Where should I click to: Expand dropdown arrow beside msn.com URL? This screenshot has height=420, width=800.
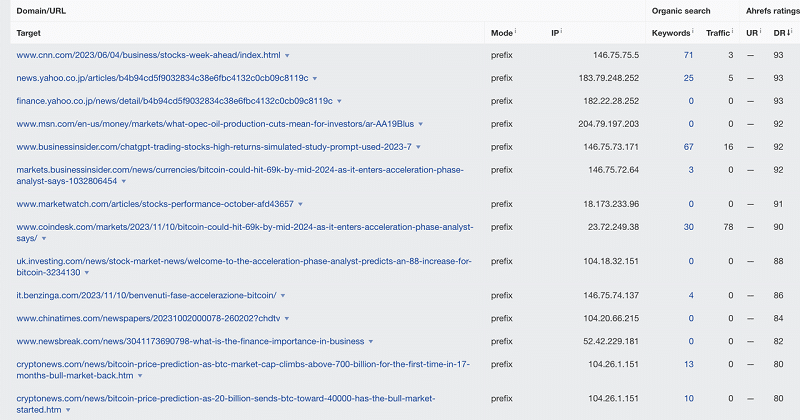[x=421, y=125]
